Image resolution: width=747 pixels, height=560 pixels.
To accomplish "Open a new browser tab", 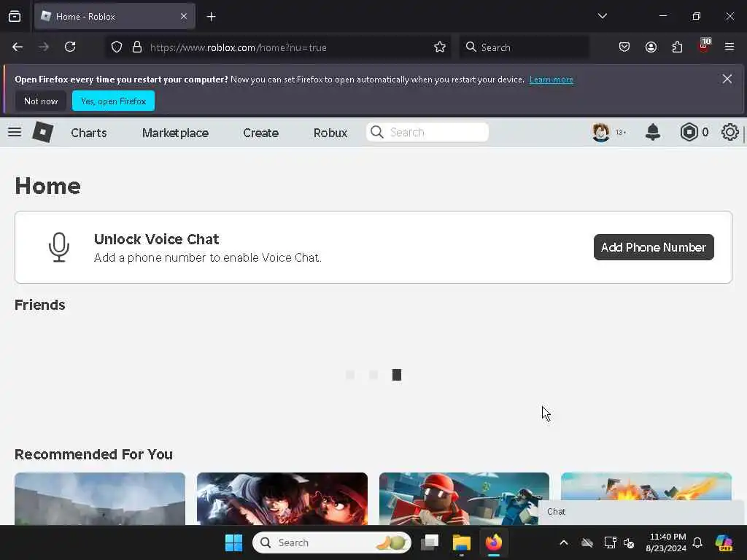I will coord(211,17).
